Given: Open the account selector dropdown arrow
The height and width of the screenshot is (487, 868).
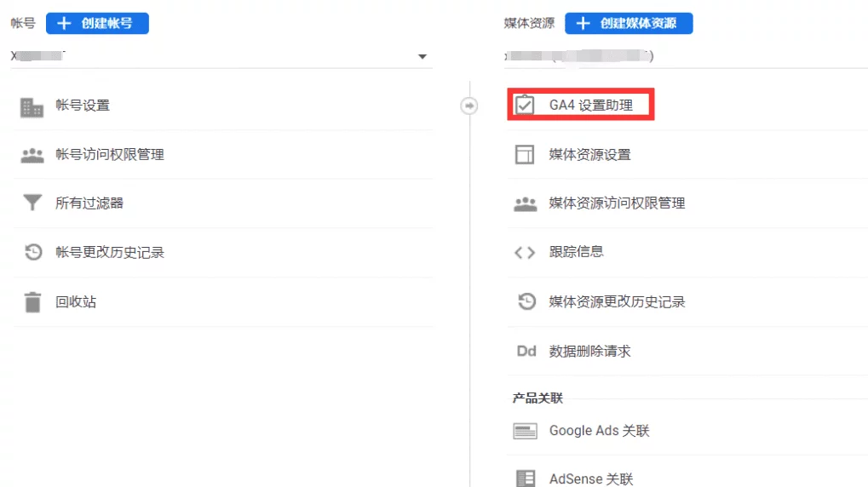Looking at the screenshot, I should (x=423, y=56).
